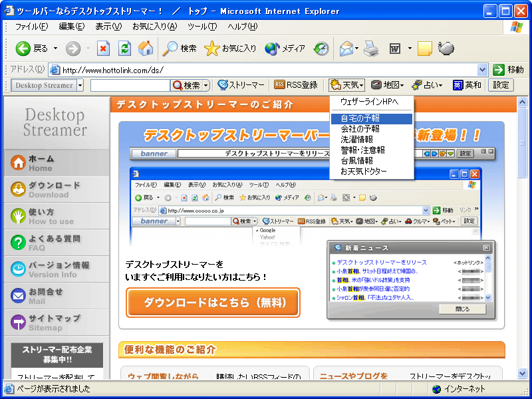The width and height of the screenshot is (532, 399).
Task: Open the サイトマップ Sitemap sidebar link
Action: (57, 323)
